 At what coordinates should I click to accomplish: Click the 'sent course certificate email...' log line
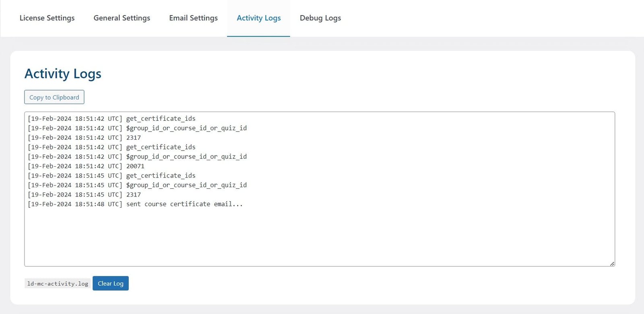point(135,204)
